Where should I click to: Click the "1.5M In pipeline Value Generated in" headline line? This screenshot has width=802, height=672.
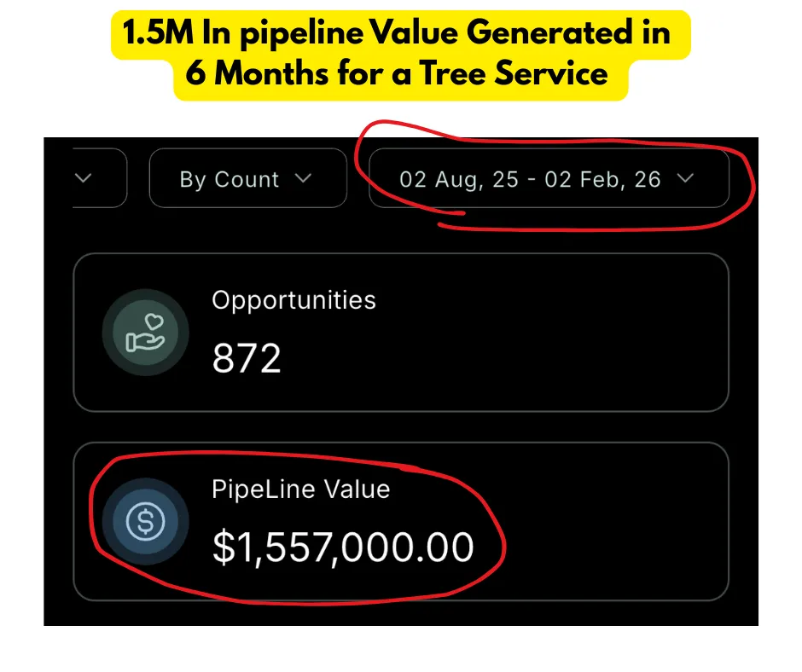[x=396, y=34]
